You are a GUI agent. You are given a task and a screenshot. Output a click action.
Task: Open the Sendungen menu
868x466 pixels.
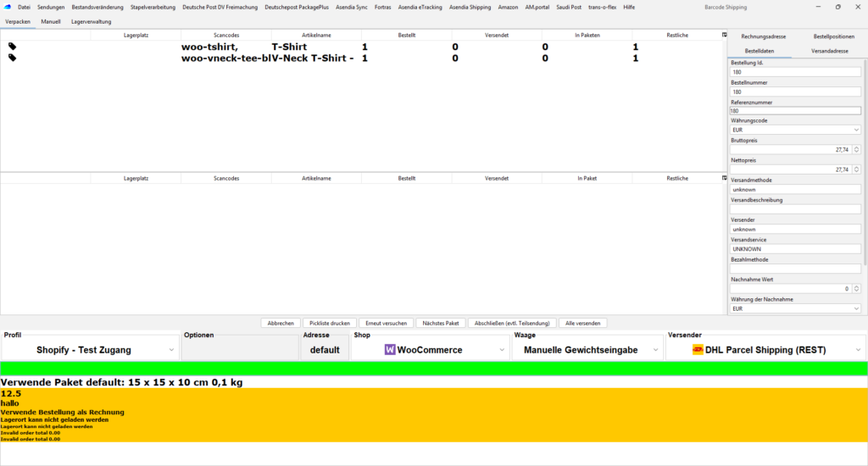tap(51, 7)
